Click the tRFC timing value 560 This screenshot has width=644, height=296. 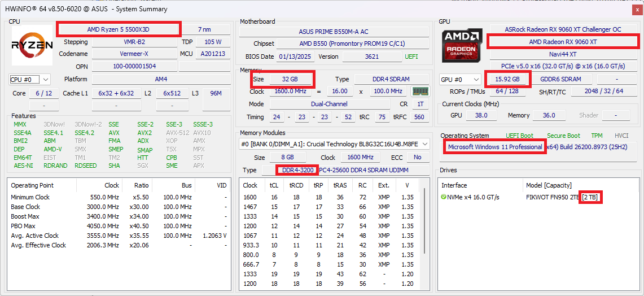point(419,117)
